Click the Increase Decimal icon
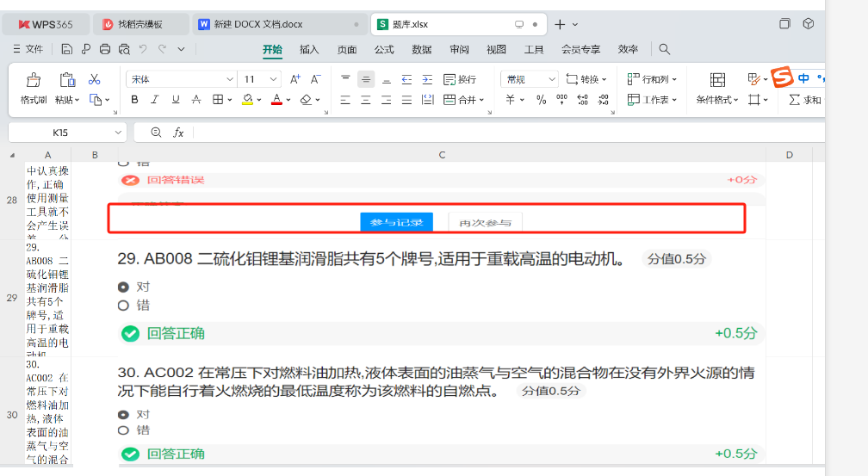The height and width of the screenshot is (476, 868). 582,100
